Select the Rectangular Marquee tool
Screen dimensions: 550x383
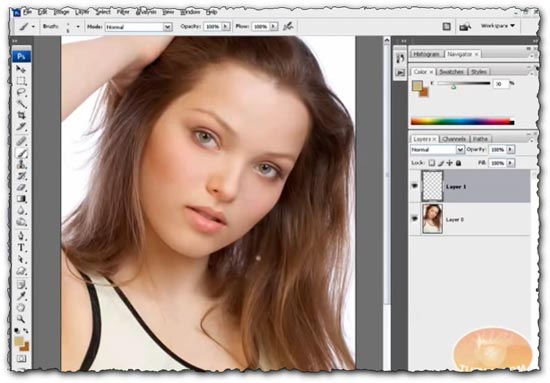point(21,81)
